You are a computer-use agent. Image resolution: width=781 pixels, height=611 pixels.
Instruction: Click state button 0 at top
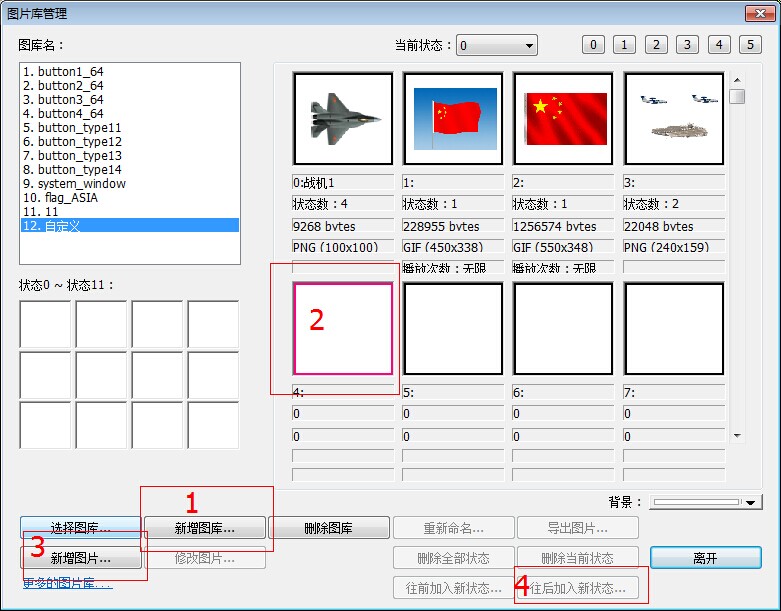point(593,45)
